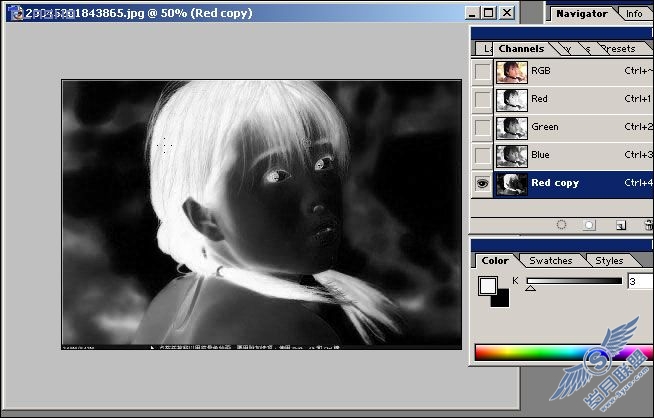The width and height of the screenshot is (654, 418).
Task: Click the inverted portrait on canvas
Action: [262, 214]
